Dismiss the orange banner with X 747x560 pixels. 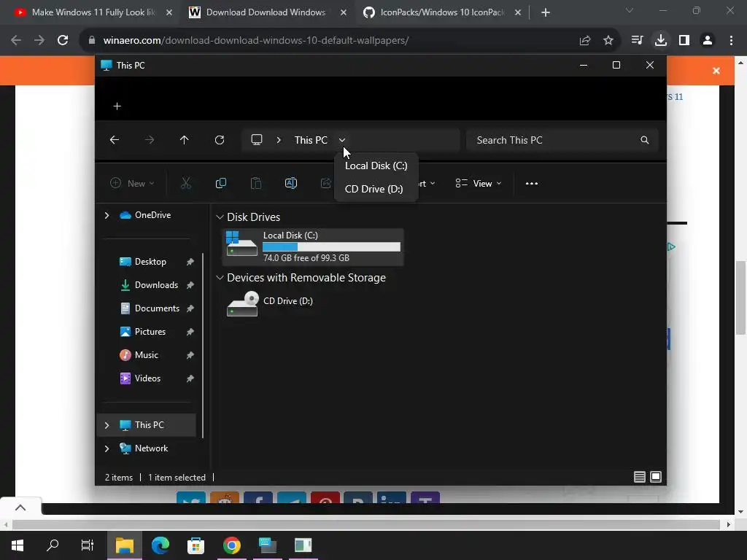click(x=716, y=71)
